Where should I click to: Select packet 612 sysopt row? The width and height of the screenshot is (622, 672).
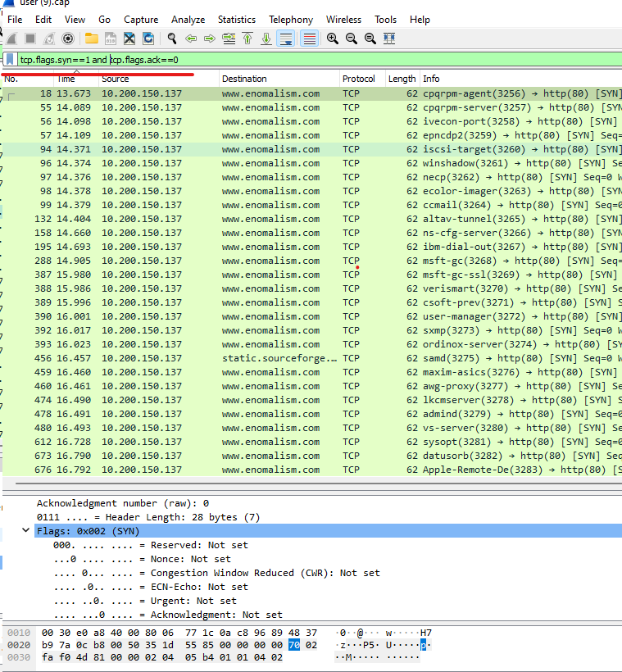point(312,442)
